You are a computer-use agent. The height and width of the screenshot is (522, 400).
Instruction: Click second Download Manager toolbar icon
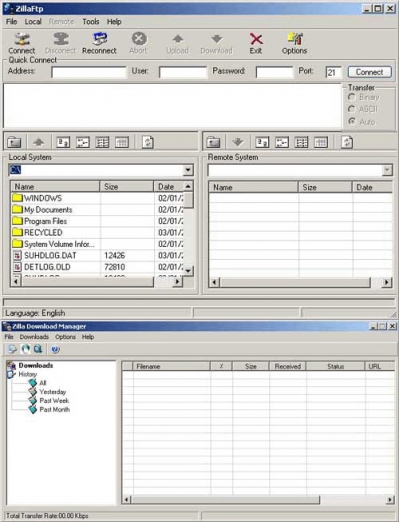pos(26,349)
